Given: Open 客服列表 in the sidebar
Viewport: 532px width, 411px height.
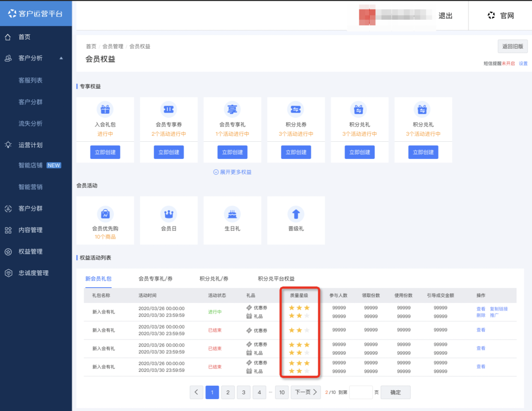Looking at the screenshot, I should (31, 80).
